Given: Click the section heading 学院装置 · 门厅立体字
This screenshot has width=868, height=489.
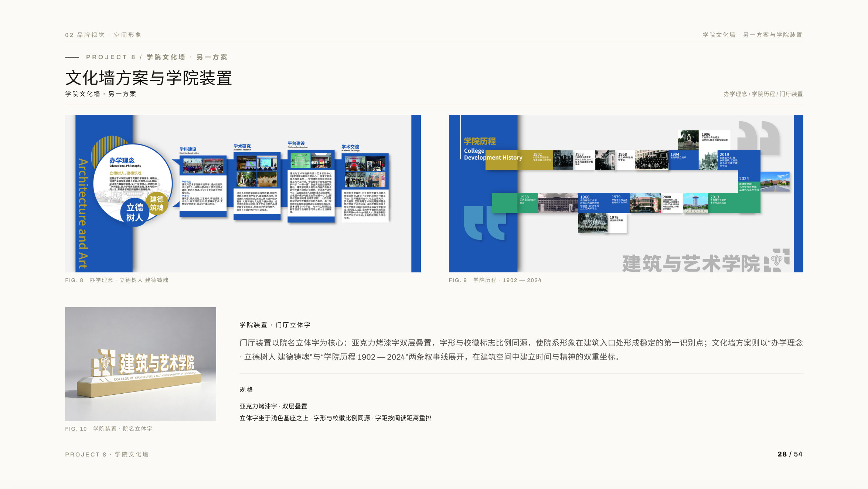Looking at the screenshot, I should (275, 325).
